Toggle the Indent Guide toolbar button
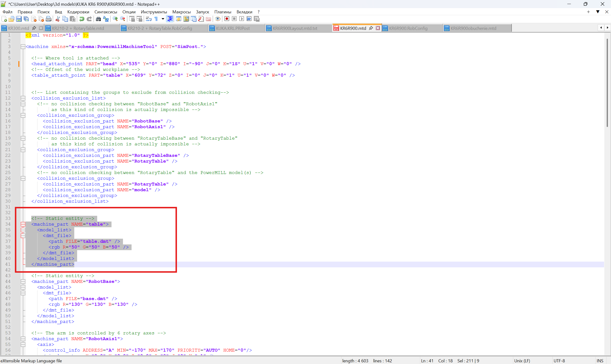Screen dimensions: 611x364 (x=170, y=19)
